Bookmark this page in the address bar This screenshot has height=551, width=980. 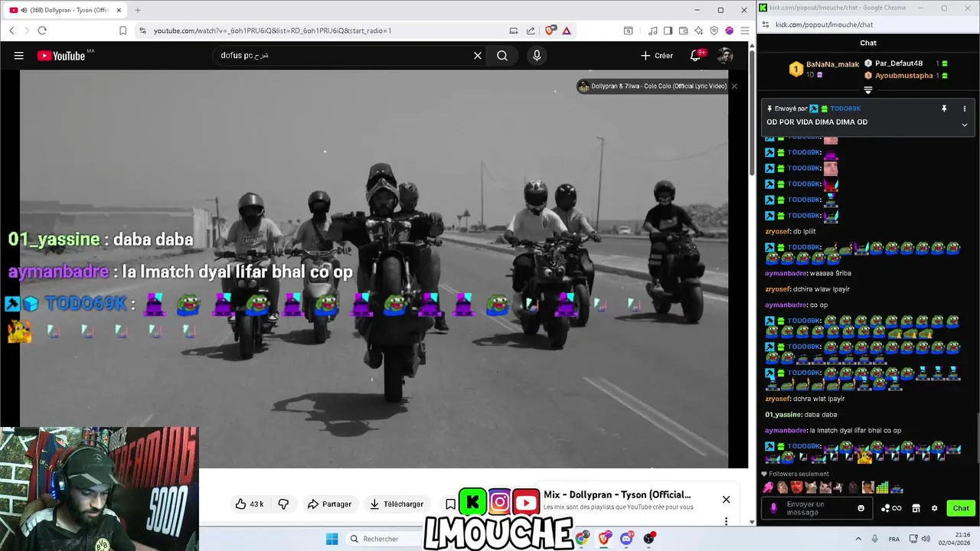(x=122, y=31)
